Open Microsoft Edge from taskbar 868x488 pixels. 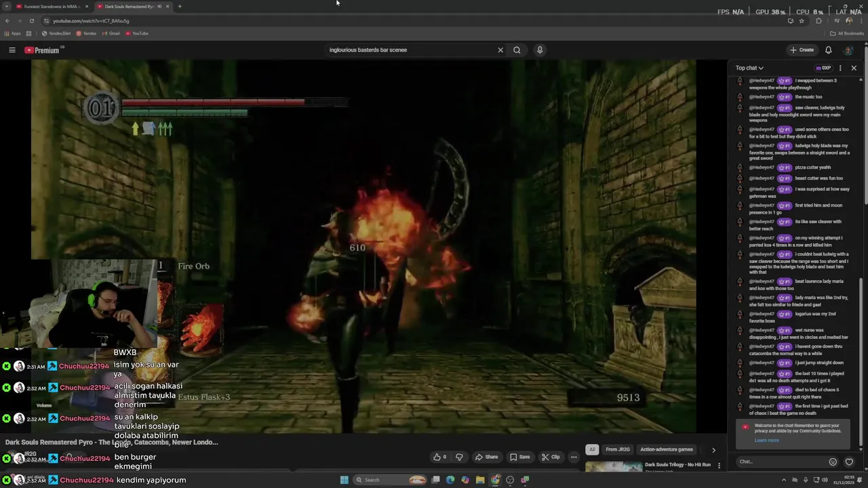[x=450, y=480]
